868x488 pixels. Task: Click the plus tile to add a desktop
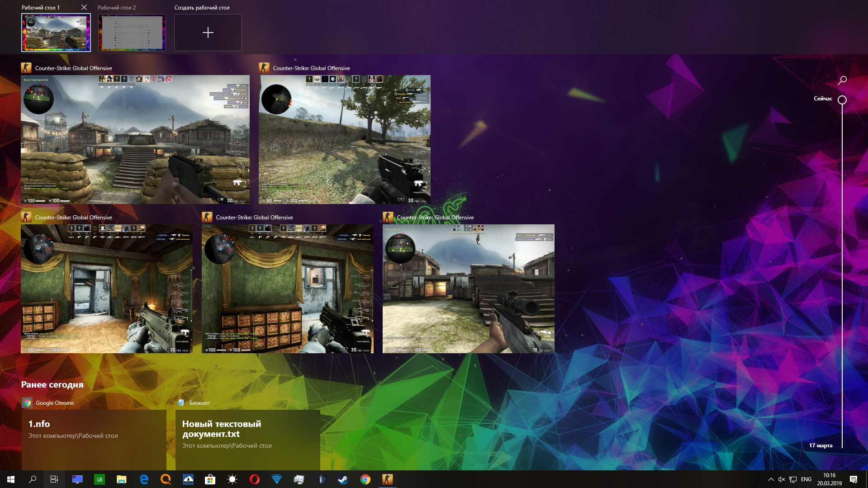(x=208, y=33)
